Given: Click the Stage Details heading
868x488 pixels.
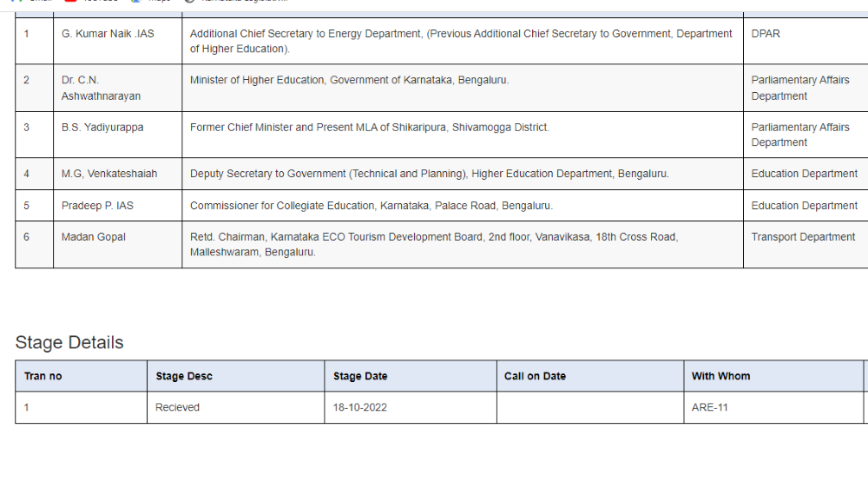Looking at the screenshot, I should click(x=69, y=342).
